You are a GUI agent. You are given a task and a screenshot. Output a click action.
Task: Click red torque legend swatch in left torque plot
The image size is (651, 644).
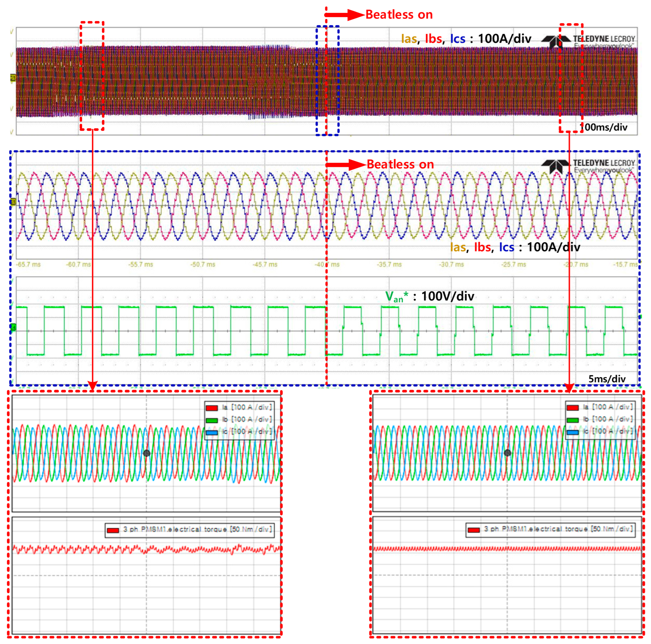[113, 530]
